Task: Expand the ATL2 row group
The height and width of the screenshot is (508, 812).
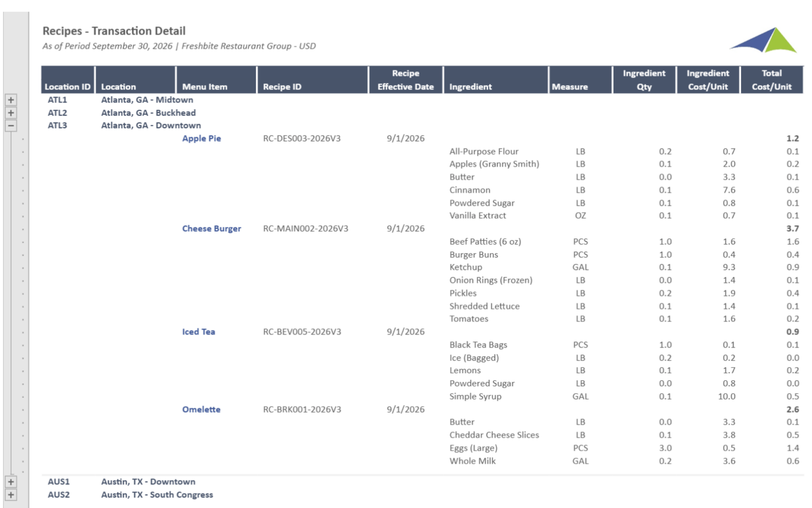Action: pos(11,113)
